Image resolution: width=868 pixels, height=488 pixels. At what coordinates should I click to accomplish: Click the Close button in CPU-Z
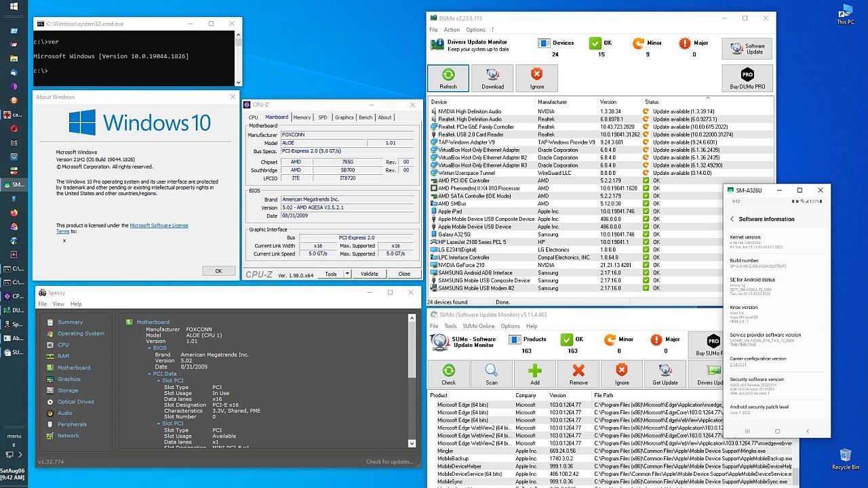pyautogui.click(x=404, y=274)
